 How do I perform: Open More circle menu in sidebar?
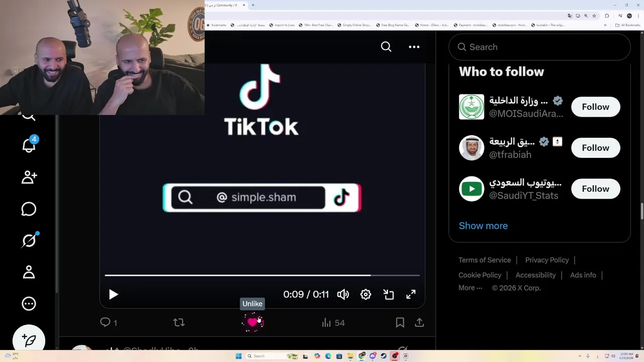pyautogui.click(x=29, y=304)
